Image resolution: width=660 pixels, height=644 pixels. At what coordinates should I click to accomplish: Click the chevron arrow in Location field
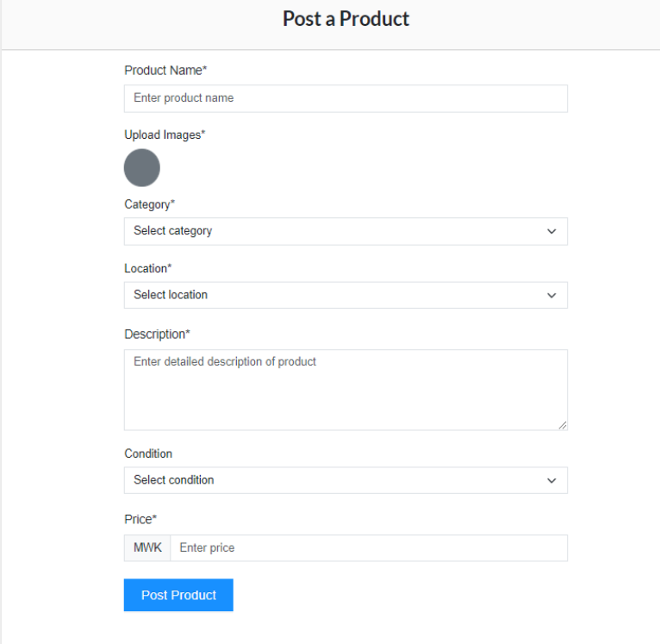point(551,295)
